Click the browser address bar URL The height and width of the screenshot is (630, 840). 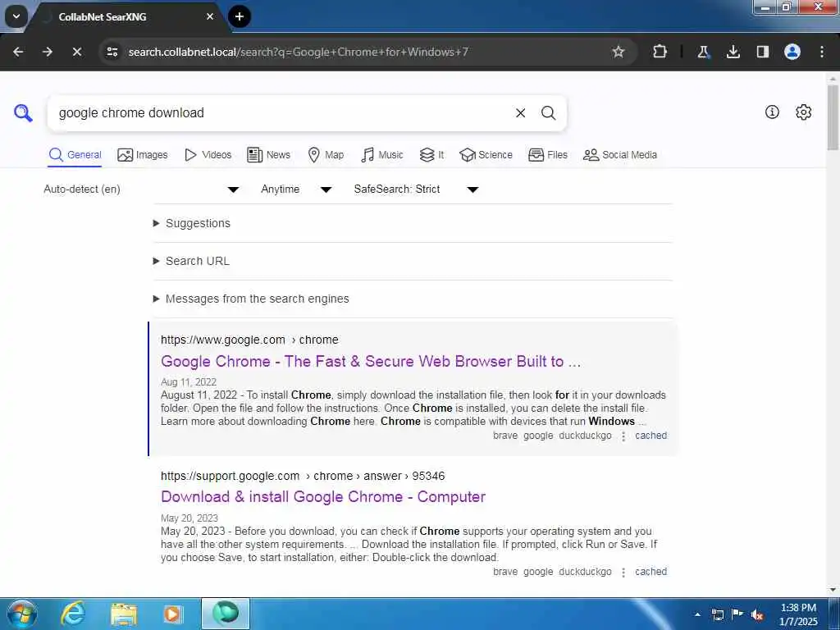coord(299,52)
